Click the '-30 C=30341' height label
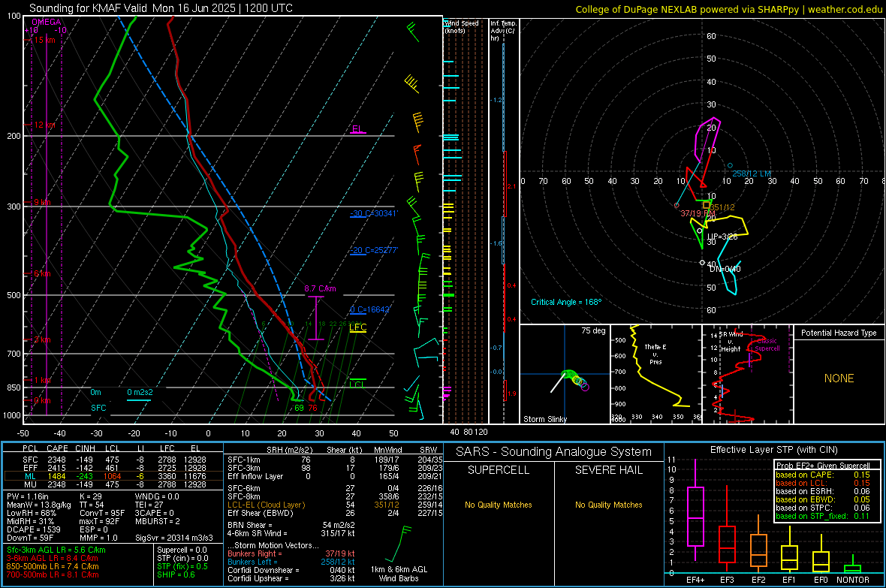This screenshot has height=588, width=886. (374, 213)
